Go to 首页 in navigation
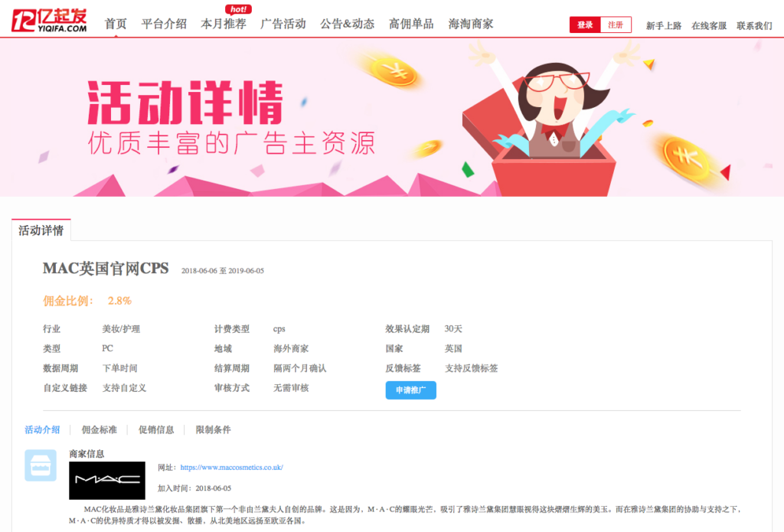Viewport: 784px width, 532px height. (116, 24)
